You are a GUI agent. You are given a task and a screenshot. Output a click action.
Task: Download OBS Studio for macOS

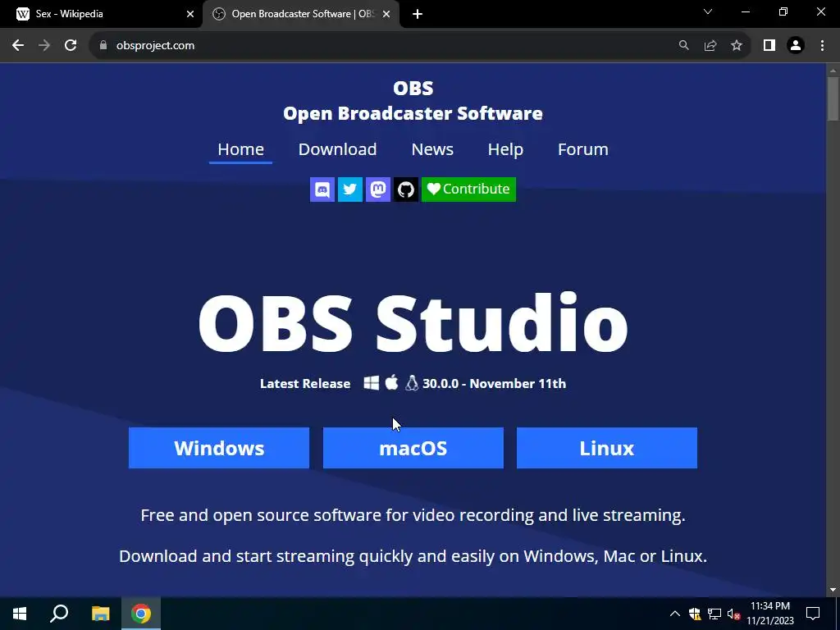pos(413,448)
